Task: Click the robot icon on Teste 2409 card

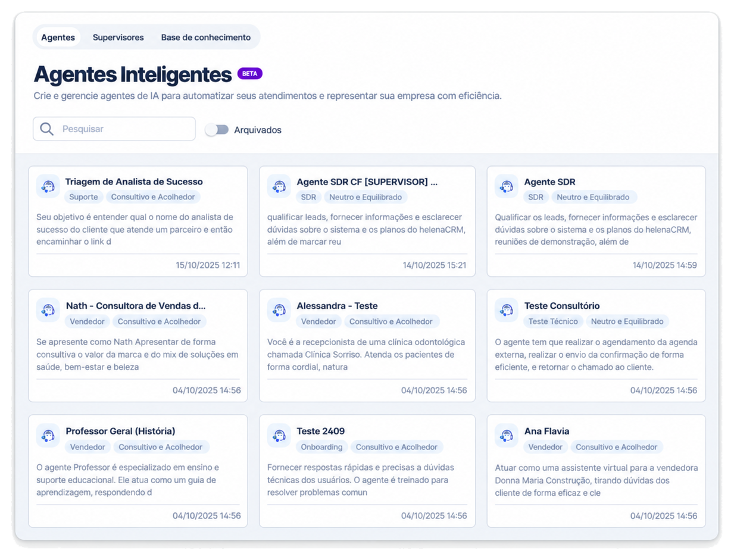Action: click(279, 436)
